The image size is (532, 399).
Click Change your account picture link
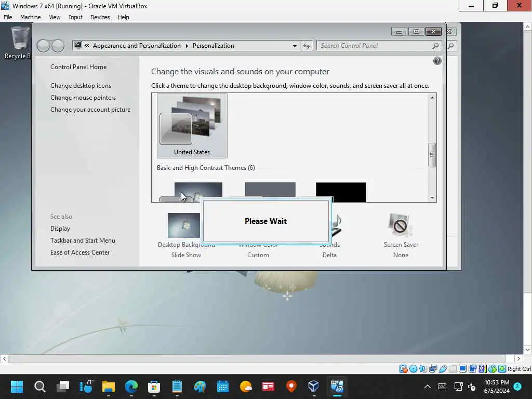coord(90,110)
